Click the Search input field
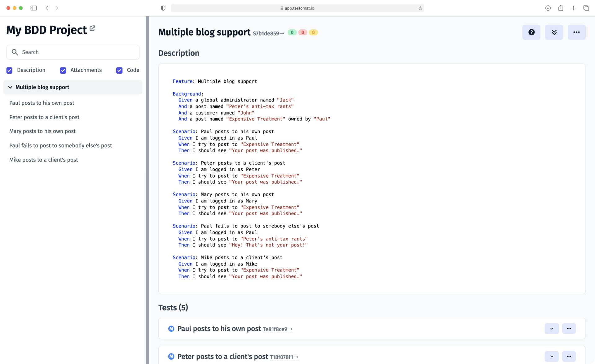Image resolution: width=595 pixels, height=364 pixels. click(x=73, y=52)
